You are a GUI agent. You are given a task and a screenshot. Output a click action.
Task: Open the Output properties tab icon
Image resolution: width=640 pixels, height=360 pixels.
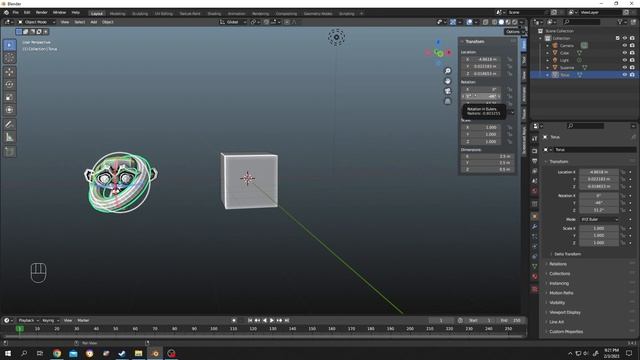pos(534,161)
